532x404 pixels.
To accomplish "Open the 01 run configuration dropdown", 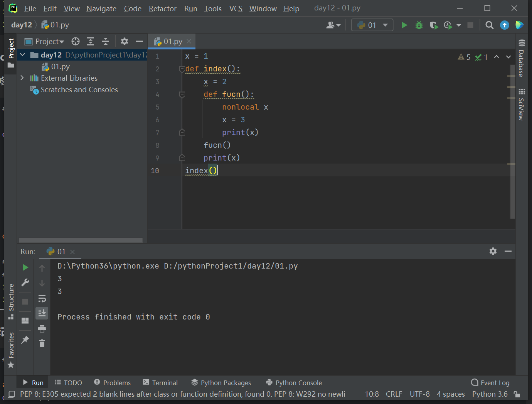I will coord(372,25).
